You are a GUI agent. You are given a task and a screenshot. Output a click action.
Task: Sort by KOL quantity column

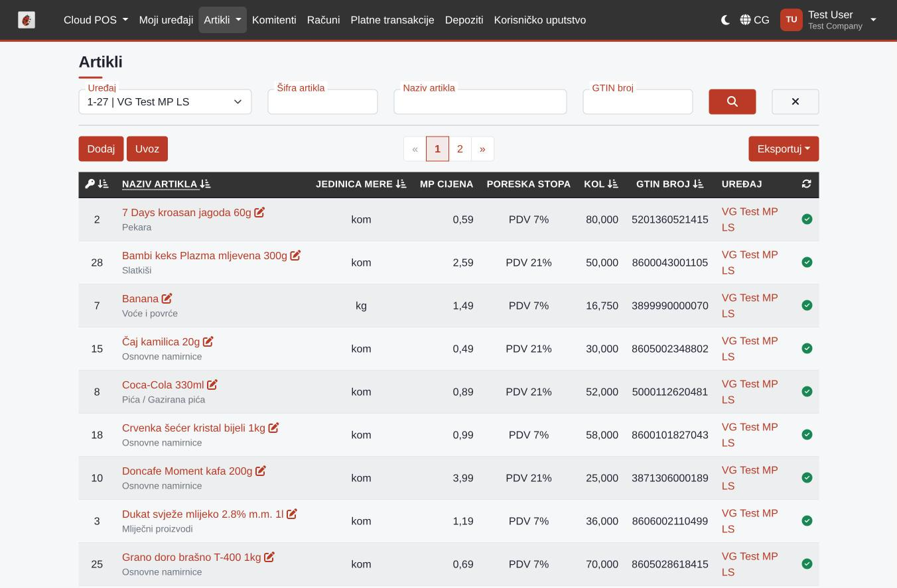tap(601, 184)
